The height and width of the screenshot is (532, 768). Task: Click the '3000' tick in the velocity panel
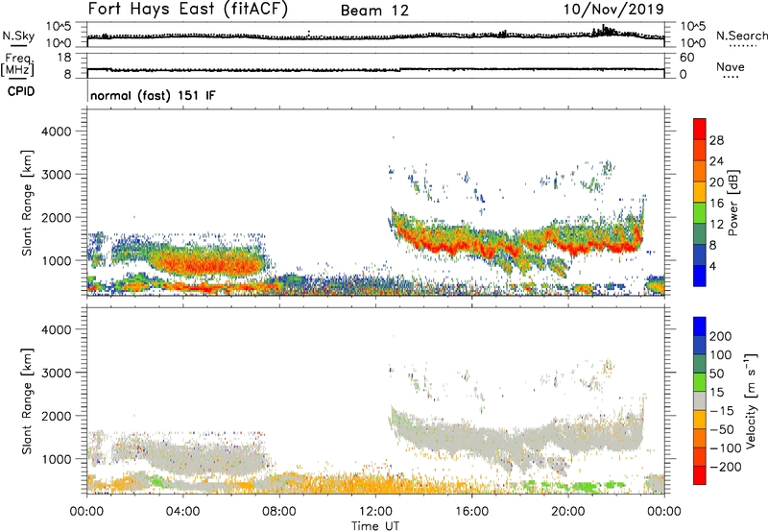(57, 373)
